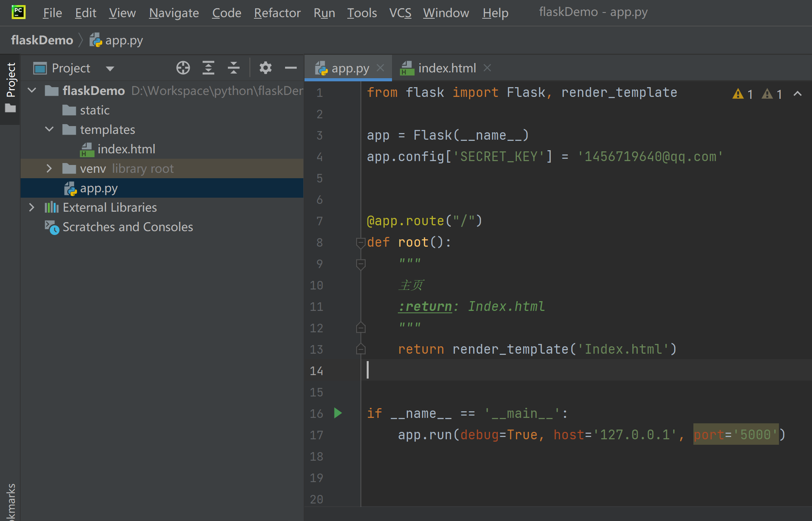This screenshot has width=812, height=521.
Task: Select the static folder
Action: (x=86, y=110)
